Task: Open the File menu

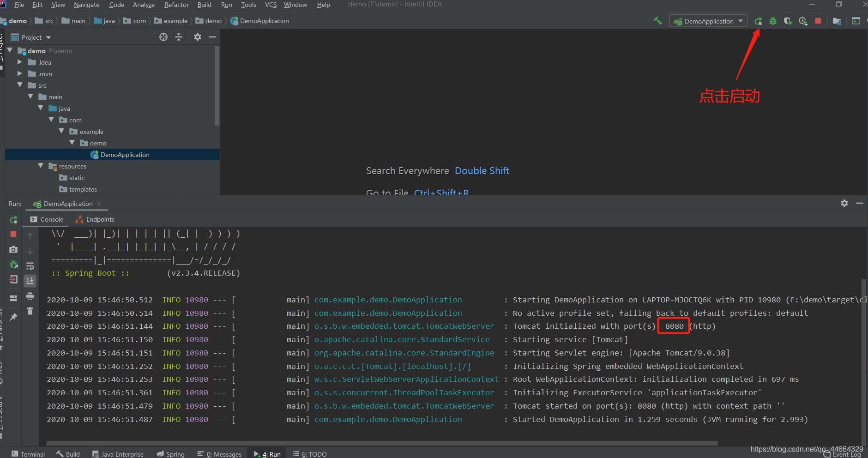Action: tap(19, 5)
